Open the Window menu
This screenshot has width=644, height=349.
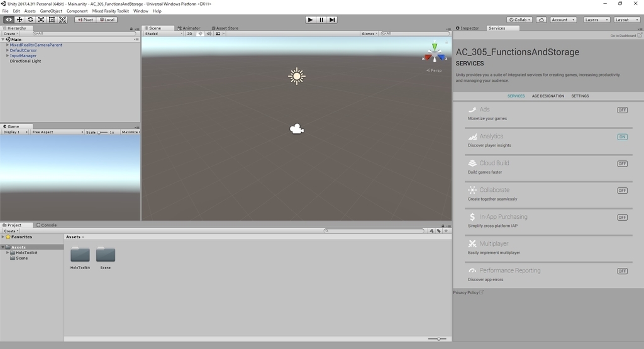(140, 11)
